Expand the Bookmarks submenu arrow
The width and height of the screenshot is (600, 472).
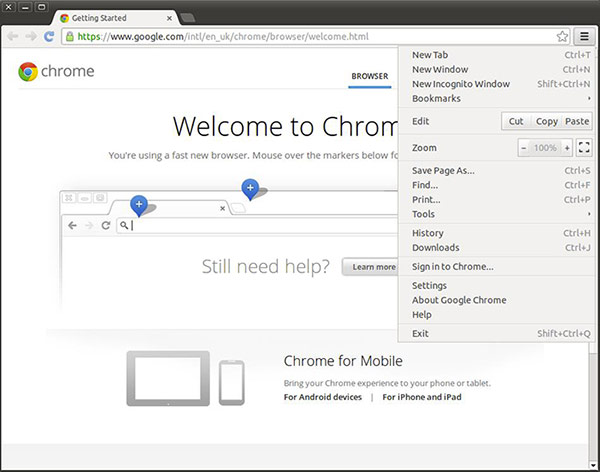(x=589, y=98)
